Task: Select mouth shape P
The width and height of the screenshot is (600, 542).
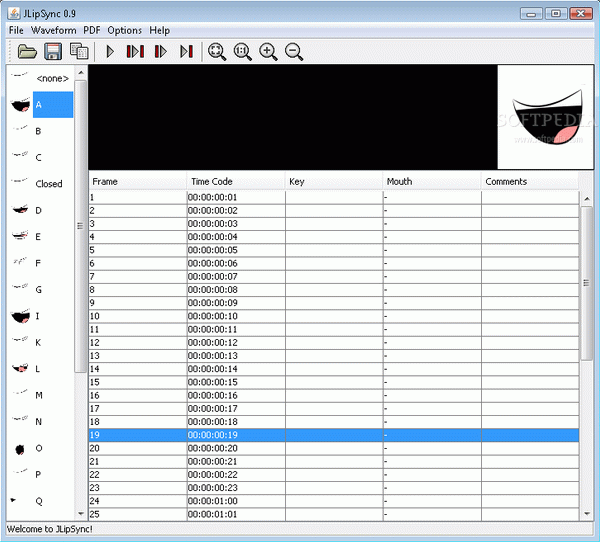Action: pyautogui.click(x=41, y=474)
